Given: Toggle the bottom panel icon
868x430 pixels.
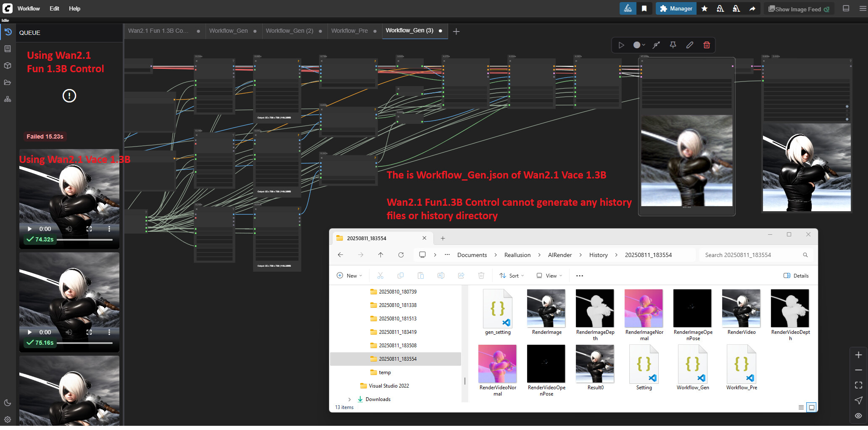Looking at the screenshot, I should click(846, 8).
